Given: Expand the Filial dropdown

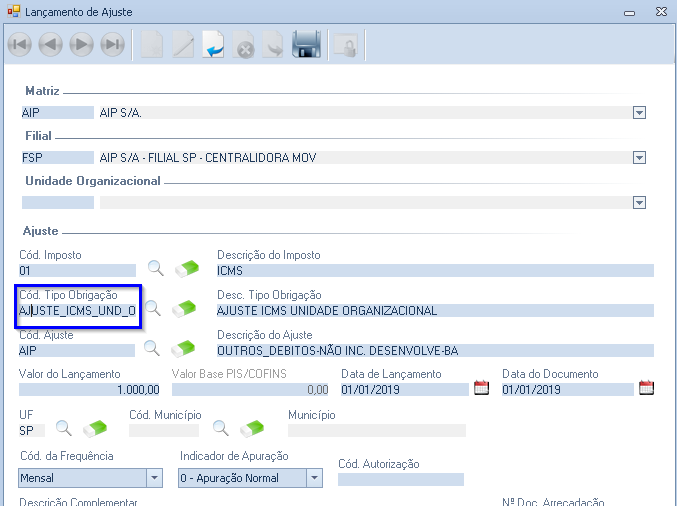Looking at the screenshot, I should pos(640,158).
